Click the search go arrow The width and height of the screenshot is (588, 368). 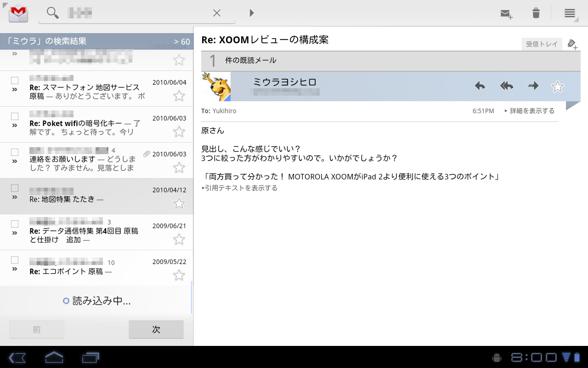point(252,13)
